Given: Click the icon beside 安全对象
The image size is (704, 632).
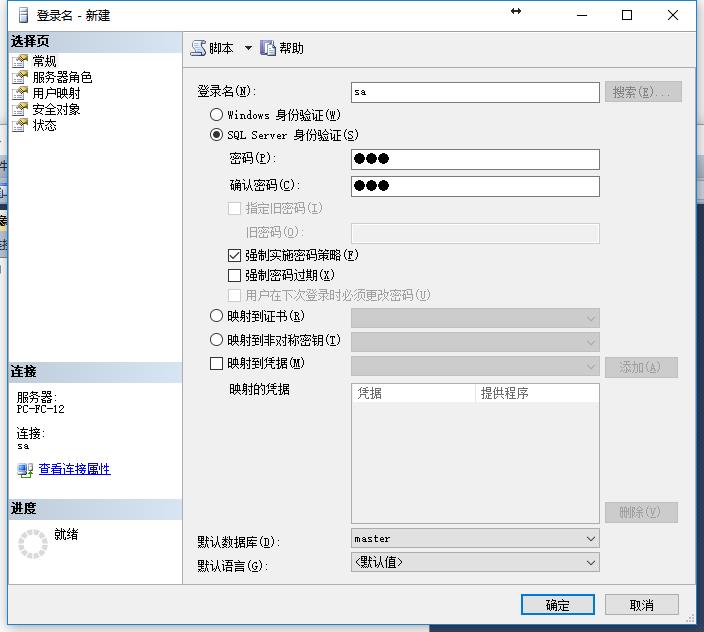Looking at the screenshot, I should 20,110.
